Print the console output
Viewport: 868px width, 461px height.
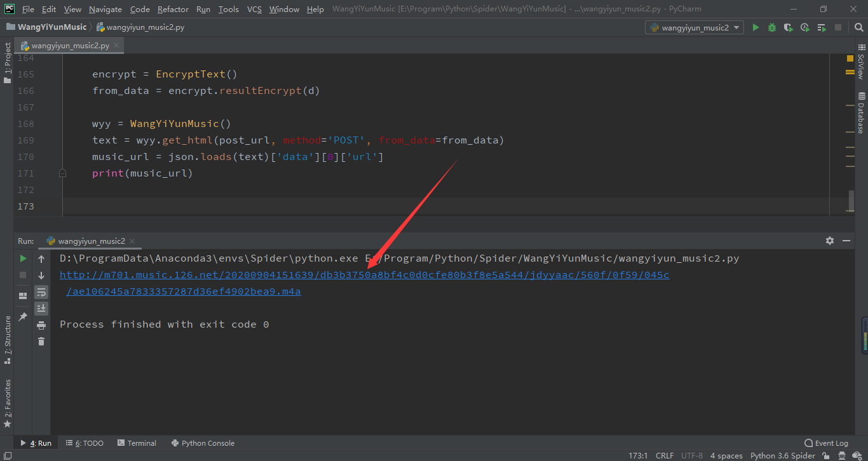click(x=41, y=325)
